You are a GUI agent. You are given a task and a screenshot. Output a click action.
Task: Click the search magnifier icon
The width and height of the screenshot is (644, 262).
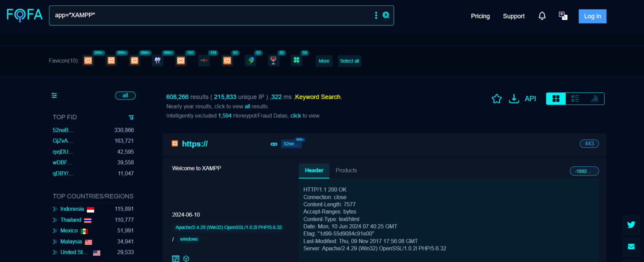[386, 16]
